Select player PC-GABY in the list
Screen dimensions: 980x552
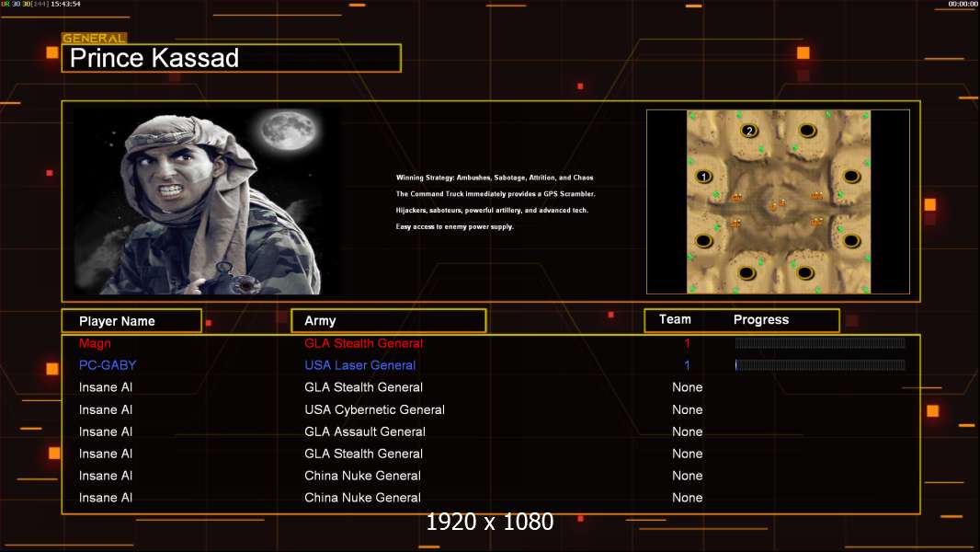pos(108,365)
